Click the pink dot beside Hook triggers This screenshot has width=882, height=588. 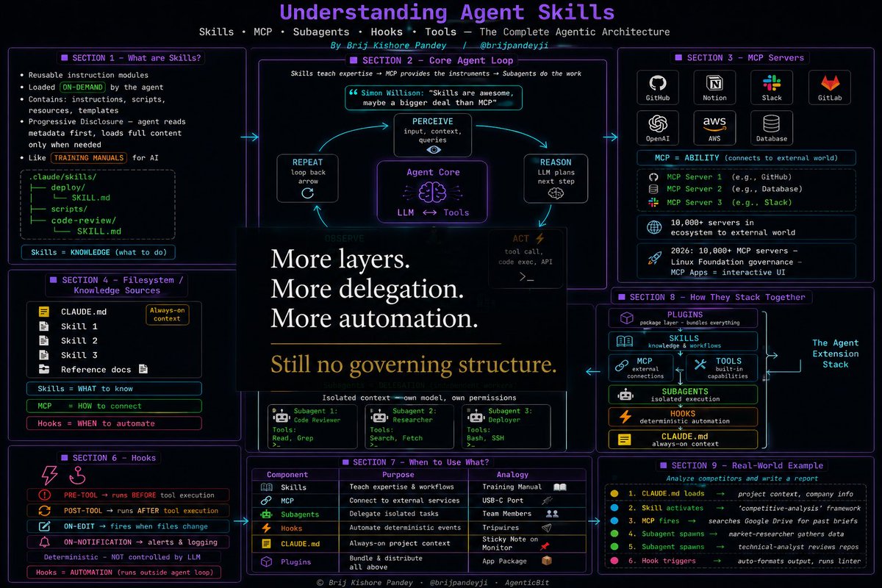coord(614,560)
